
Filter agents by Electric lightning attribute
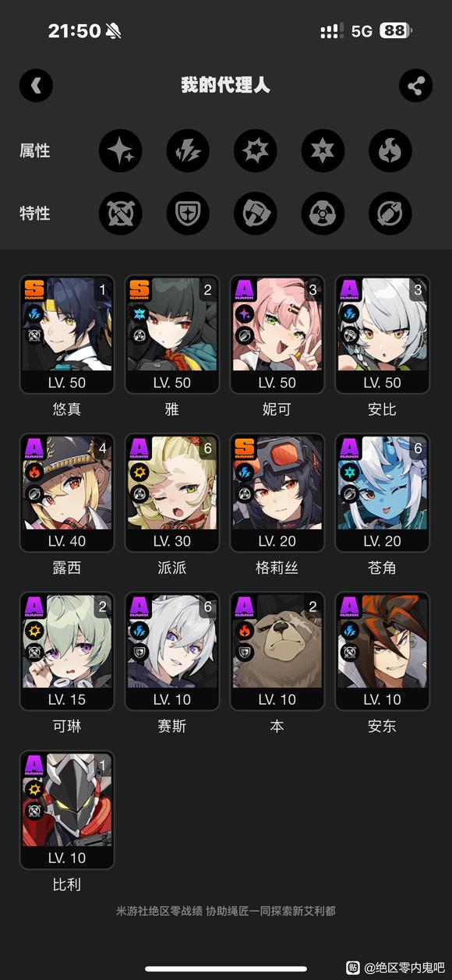point(188,150)
